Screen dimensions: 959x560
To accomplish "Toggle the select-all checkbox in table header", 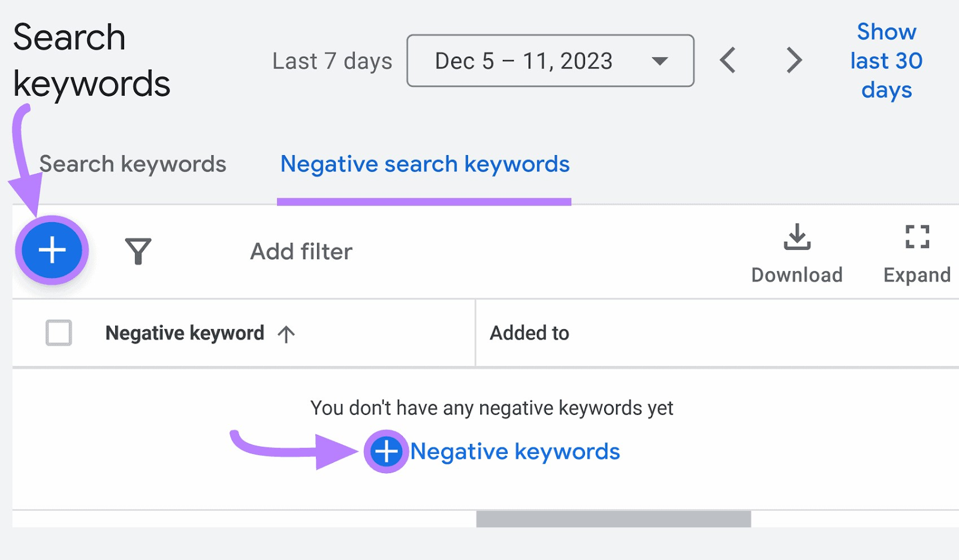I will 58,333.
